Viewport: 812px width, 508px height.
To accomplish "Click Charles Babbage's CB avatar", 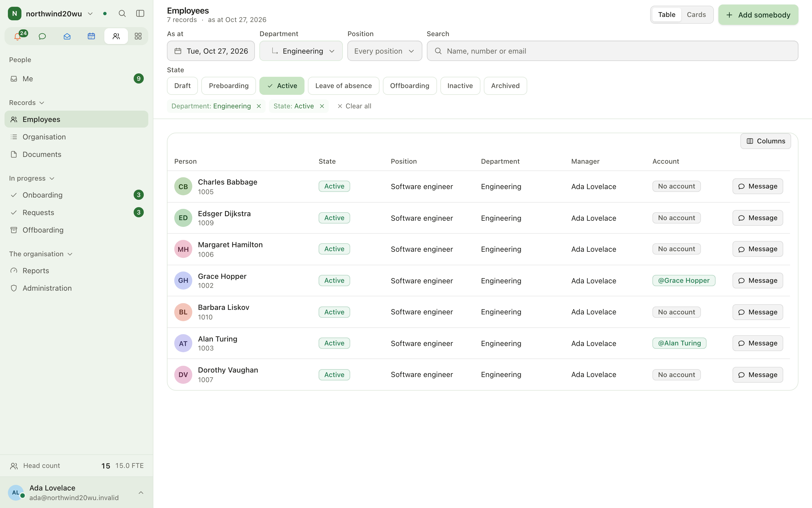I will pos(183,187).
